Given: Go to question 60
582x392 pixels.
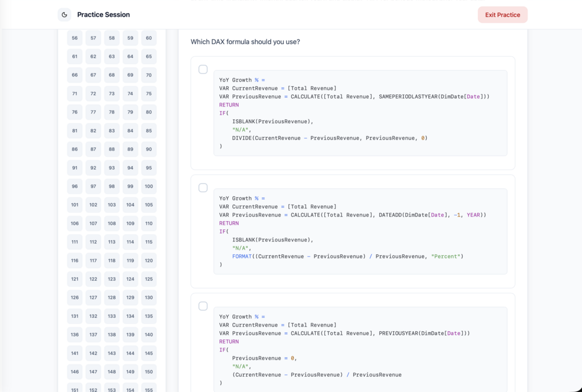Looking at the screenshot, I should click(149, 38).
